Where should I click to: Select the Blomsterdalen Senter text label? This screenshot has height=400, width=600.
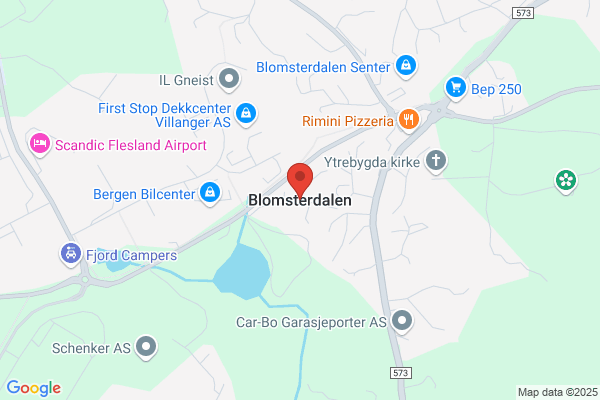pyautogui.click(x=323, y=67)
